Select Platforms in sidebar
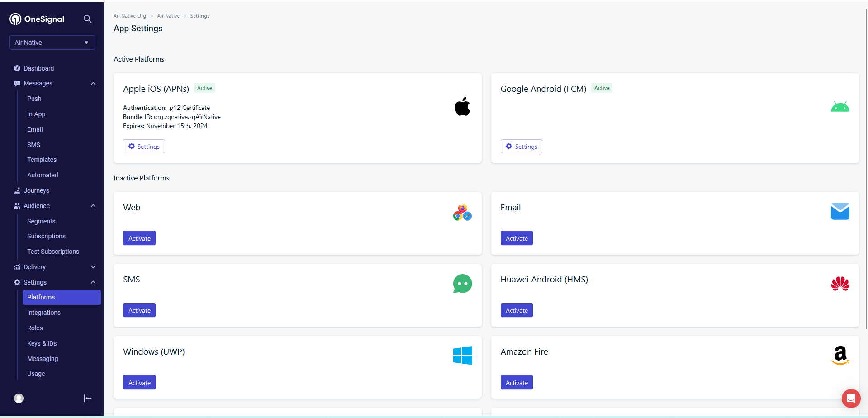This screenshot has height=418, width=868. 62,297
